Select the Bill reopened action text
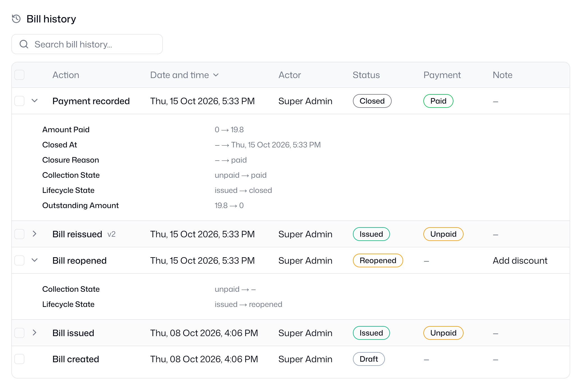Screen dimensions: 582x392 (x=79, y=260)
